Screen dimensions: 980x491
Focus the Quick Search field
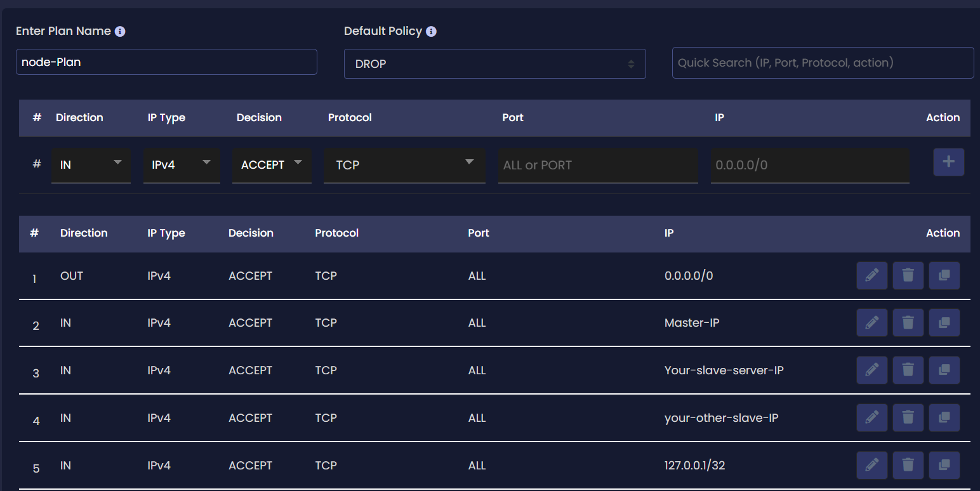[823, 63]
